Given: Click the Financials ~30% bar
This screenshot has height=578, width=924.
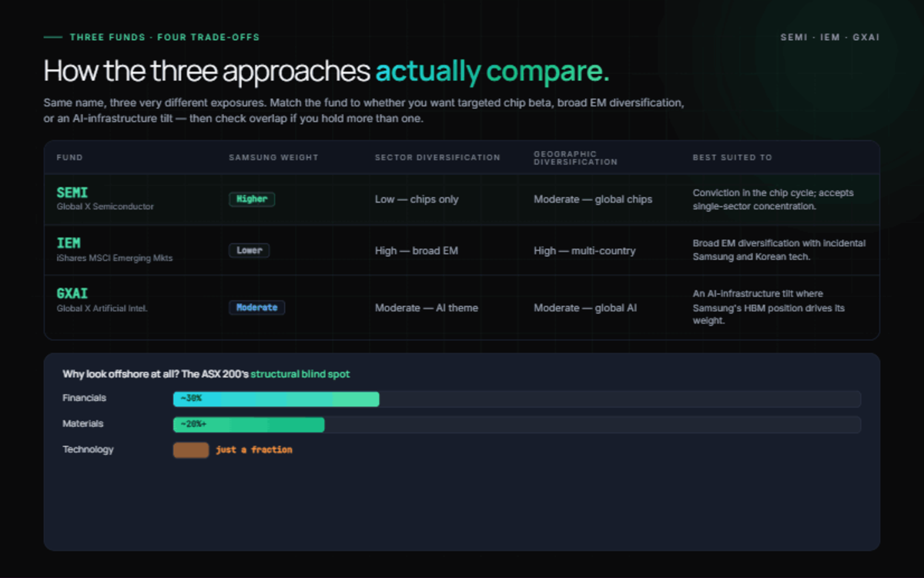Looking at the screenshot, I should (x=276, y=398).
